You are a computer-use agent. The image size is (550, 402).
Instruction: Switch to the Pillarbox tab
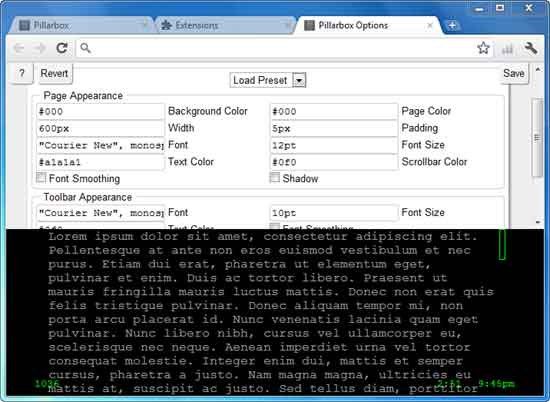coord(81,25)
